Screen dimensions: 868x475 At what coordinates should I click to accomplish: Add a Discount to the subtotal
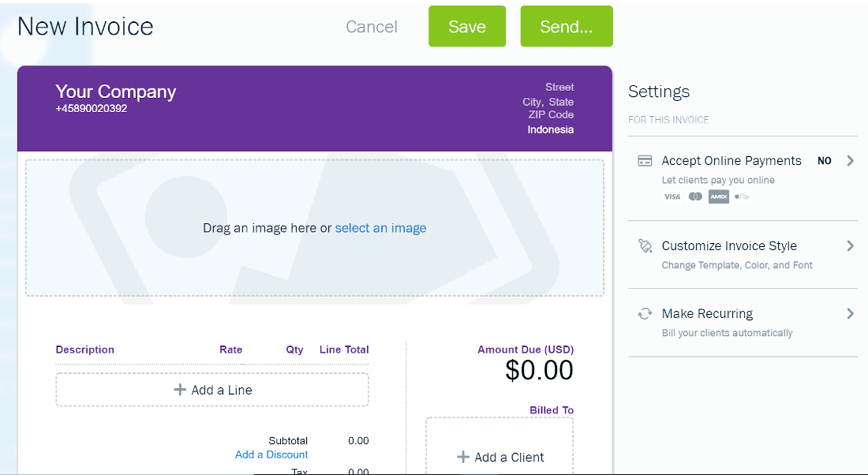(271, 454)
